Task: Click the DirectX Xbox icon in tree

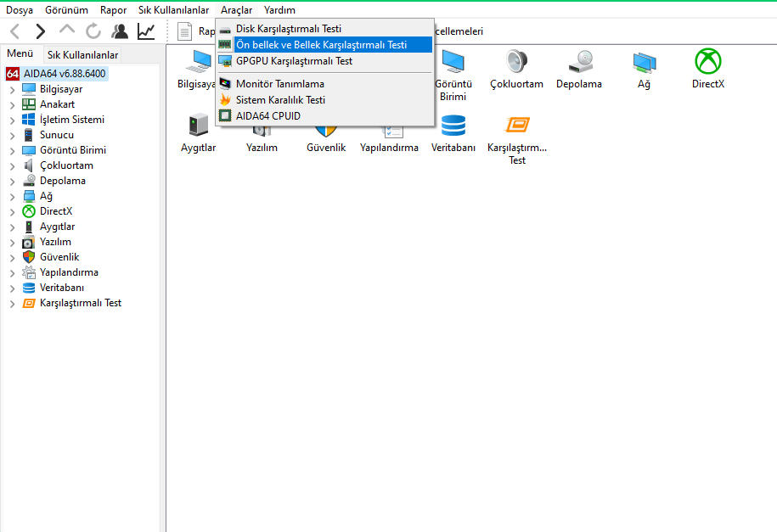Action: [x=29, y=211]
